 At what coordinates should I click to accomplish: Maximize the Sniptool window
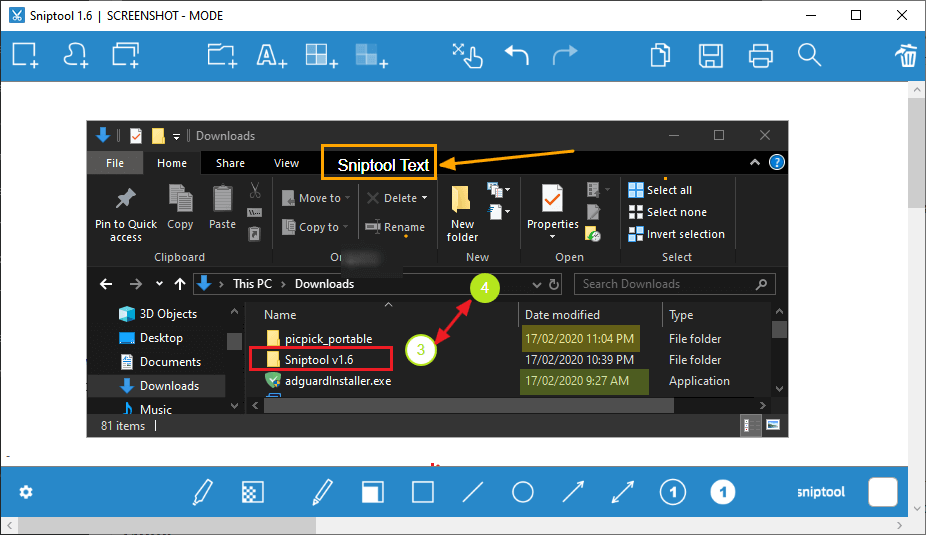(x=856, y=15)
